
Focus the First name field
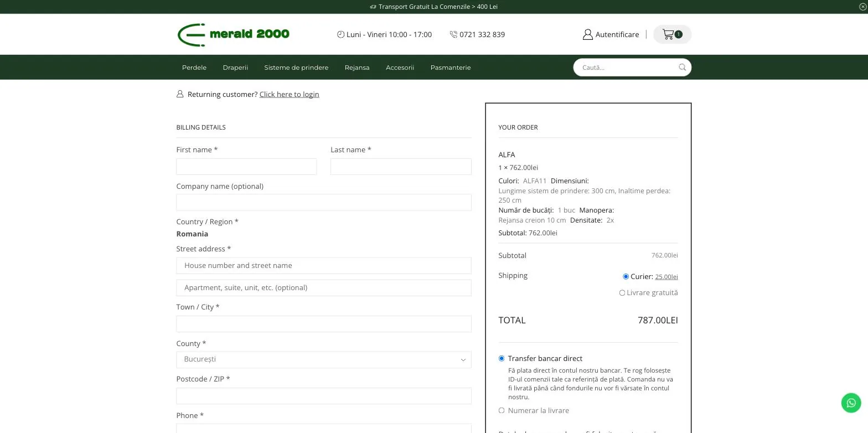[x=246, y=167]
